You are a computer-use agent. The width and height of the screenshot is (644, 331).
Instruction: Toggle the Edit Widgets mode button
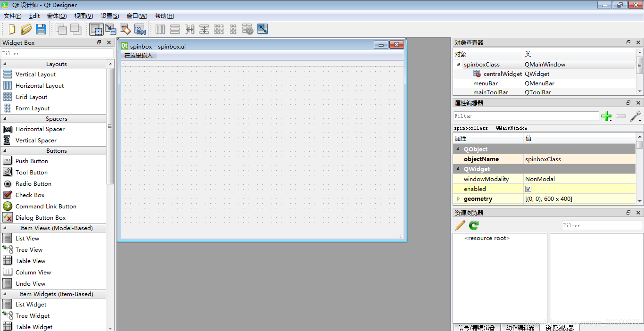[x=96, y=29]
